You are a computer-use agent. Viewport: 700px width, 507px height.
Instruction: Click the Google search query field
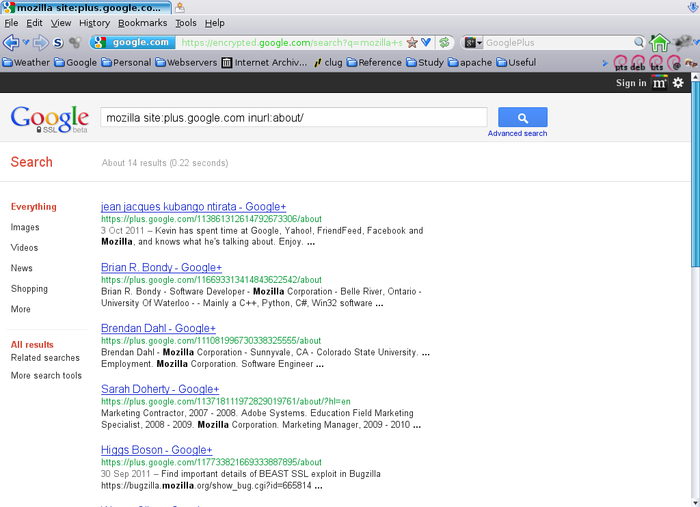(x=294, y=117)
